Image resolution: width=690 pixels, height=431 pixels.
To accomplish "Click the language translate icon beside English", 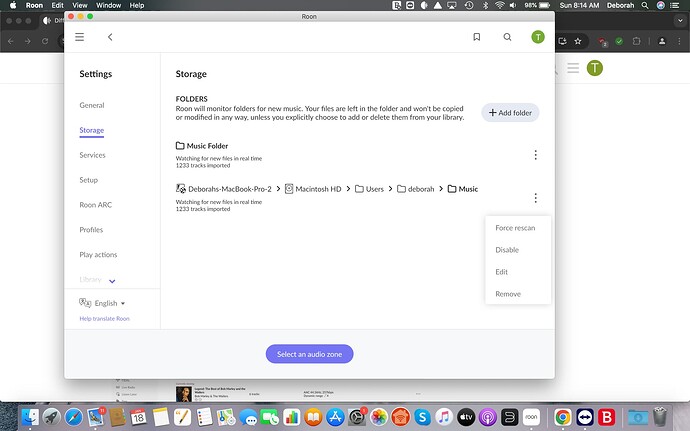I will click(x=85, y=302).
